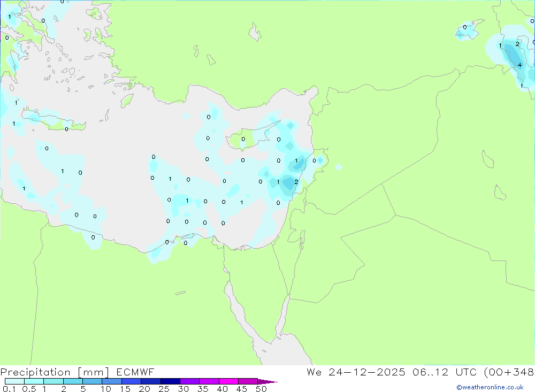Click the "We 24-12-2025 06..12 UTC" date text
535x392 pixels.
[392, 372]
